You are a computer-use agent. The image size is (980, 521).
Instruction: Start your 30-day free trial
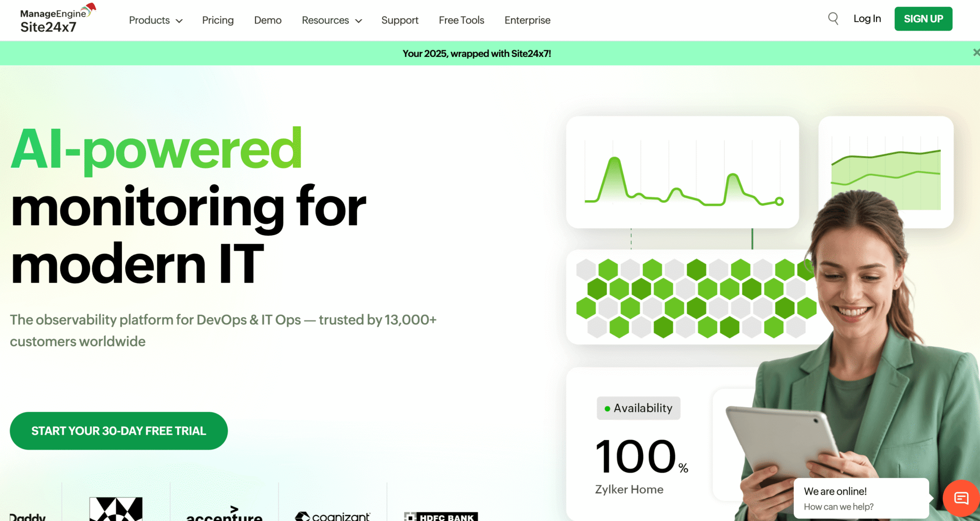click(119, 430)
